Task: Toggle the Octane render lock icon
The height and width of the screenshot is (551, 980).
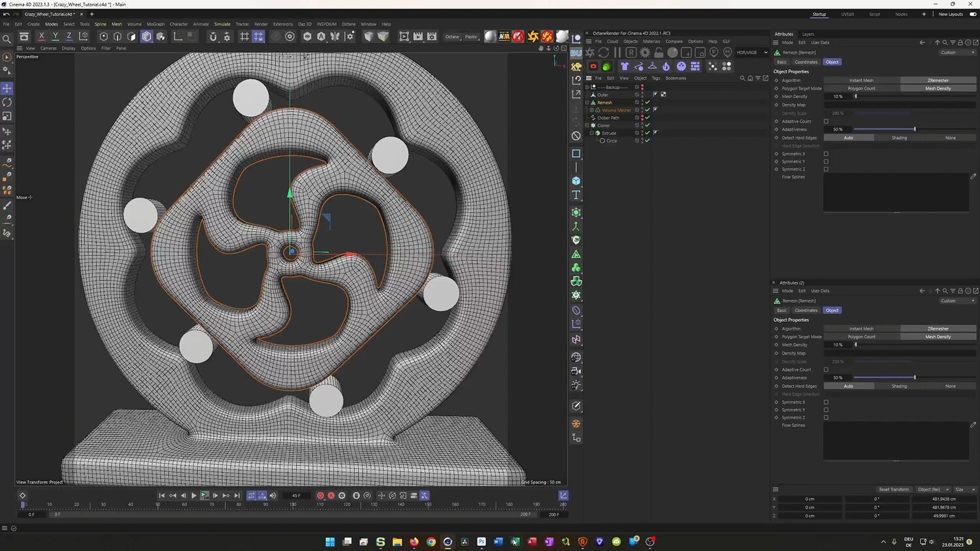Action: tap(659, 52)
